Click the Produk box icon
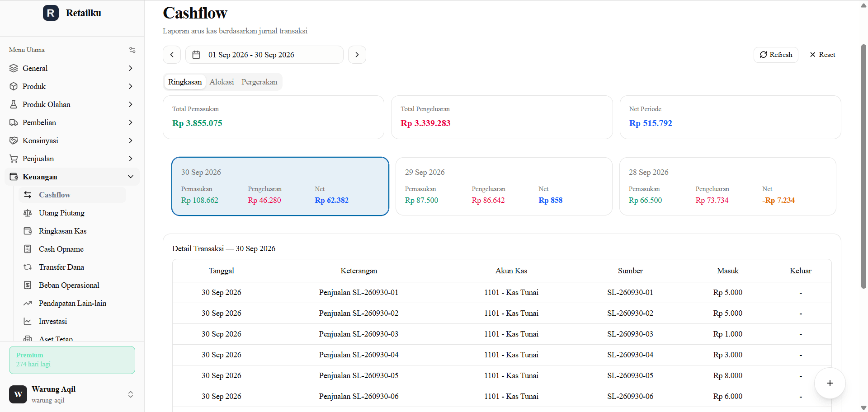 [14, 86]
